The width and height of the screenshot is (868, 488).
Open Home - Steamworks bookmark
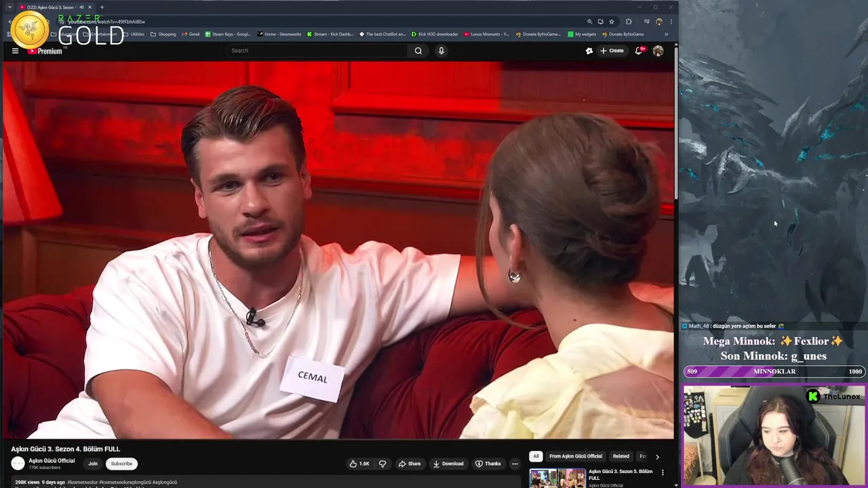pyautogui.click(x=279, y=34)
